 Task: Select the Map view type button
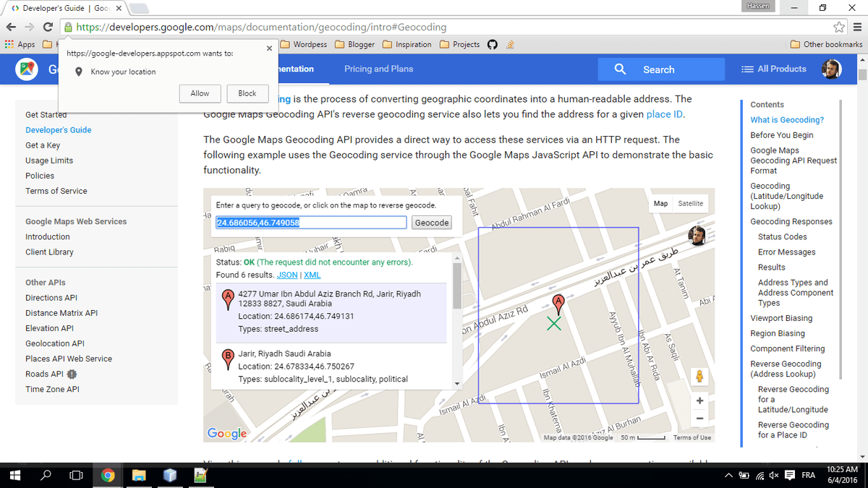point(660,204)
